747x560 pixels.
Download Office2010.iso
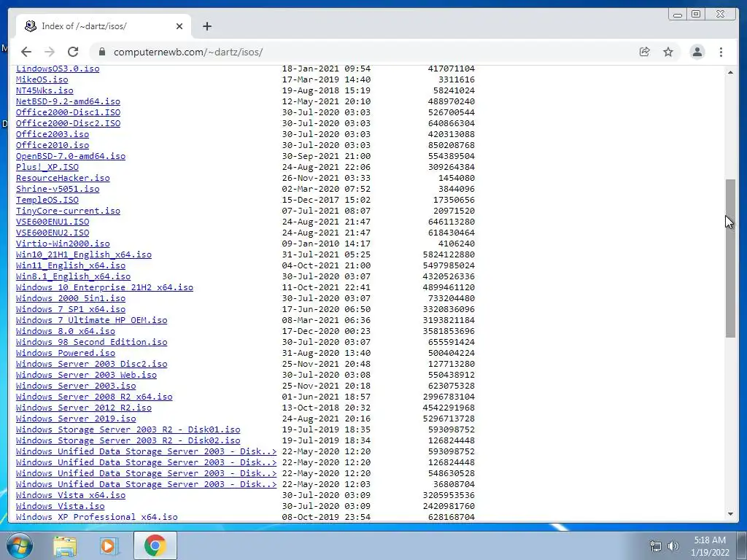click(53, 145)
